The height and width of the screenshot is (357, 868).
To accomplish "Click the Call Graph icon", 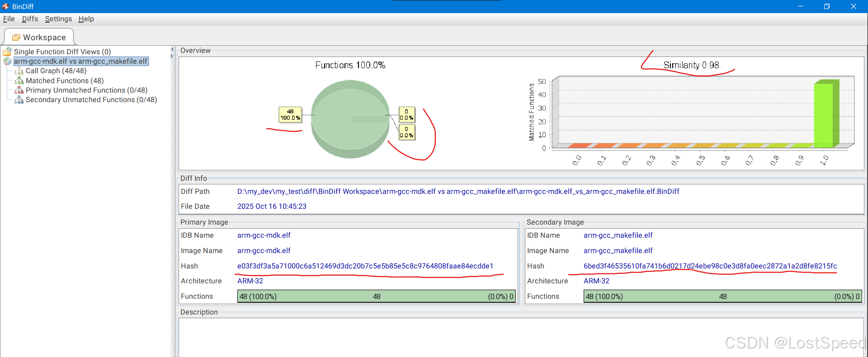I will tap(19, 71).
